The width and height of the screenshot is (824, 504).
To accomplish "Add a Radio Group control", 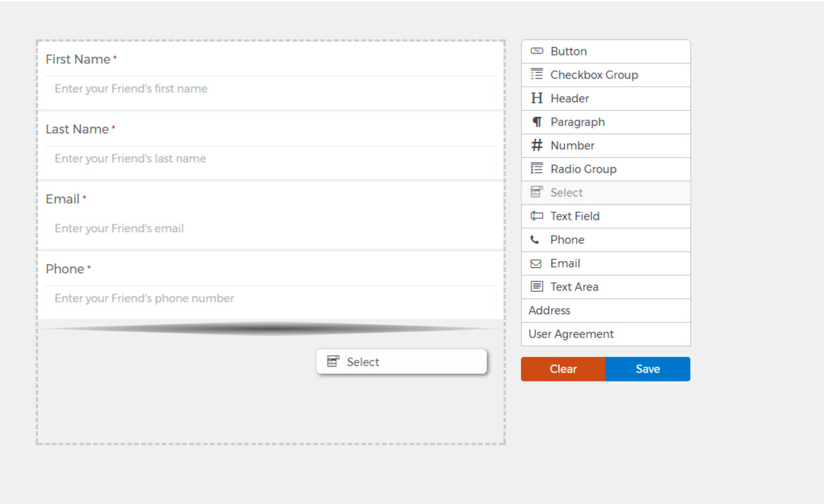I will (605, 169).
